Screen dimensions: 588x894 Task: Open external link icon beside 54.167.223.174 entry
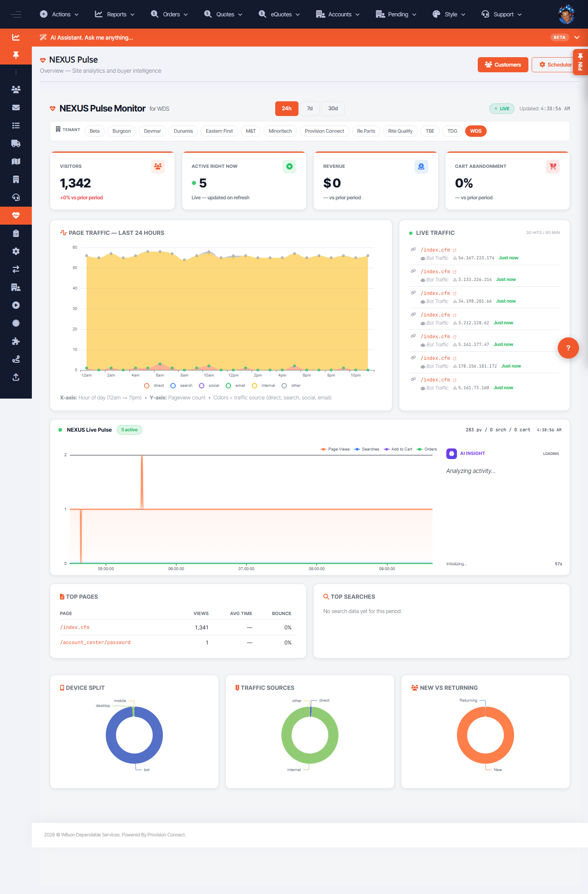454,250
